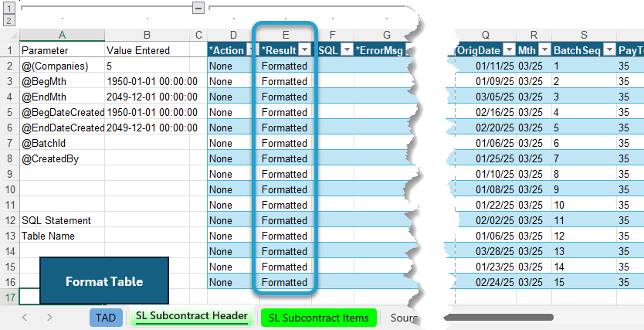This screenshot has width=644, height=330.
Task: Collapse the column group with minus button
Action: pyautogui.click(x=198, y=8)
